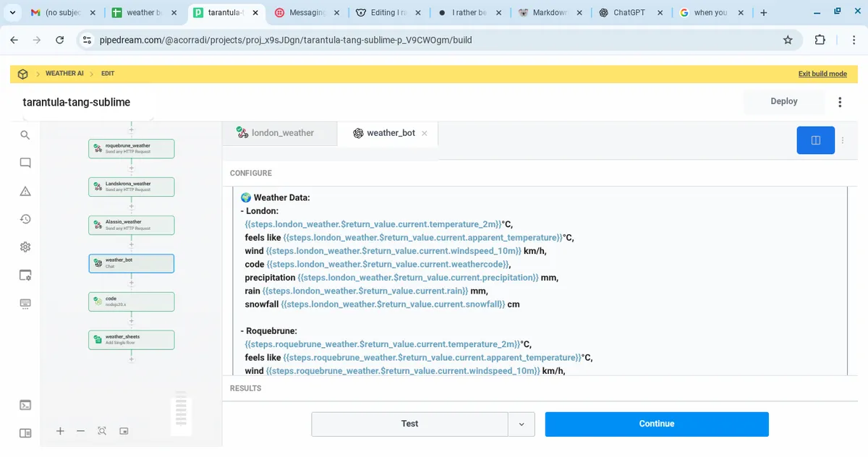Toggle the blue split-panel layout button
This screenshot has height=457, width=868.
[x=815, y=140]
